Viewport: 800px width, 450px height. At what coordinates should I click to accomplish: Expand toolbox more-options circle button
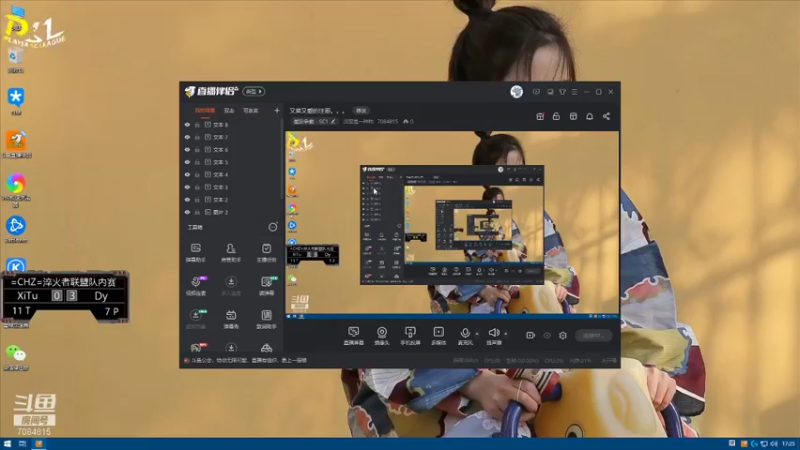tap(273, 227)
